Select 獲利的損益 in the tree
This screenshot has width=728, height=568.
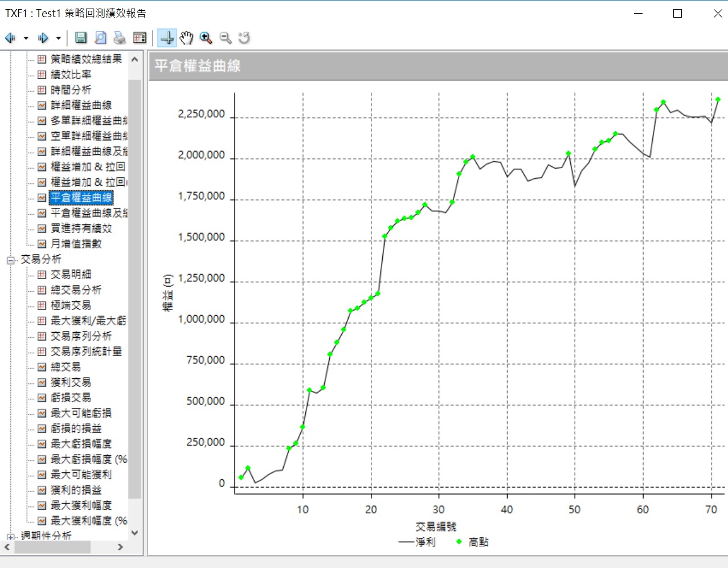pos(76,489)
